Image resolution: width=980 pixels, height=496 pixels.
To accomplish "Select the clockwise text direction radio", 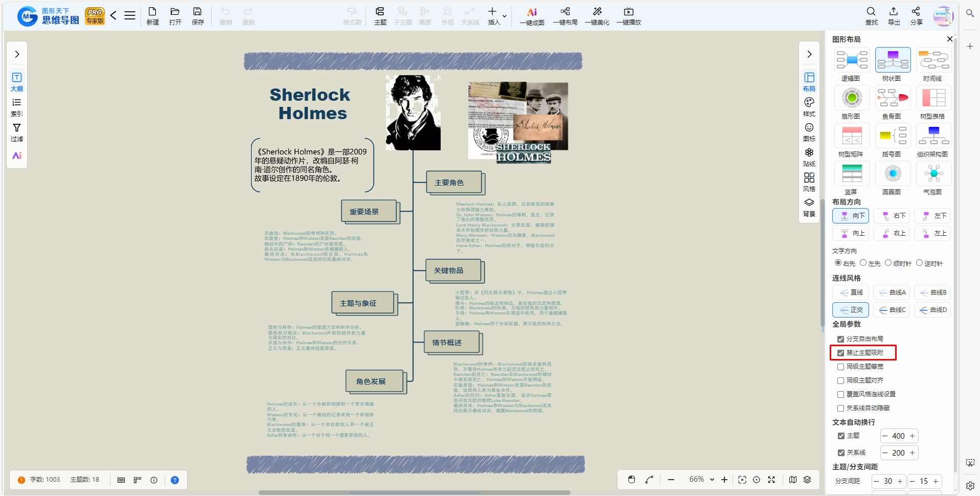I will coord(888,263).
